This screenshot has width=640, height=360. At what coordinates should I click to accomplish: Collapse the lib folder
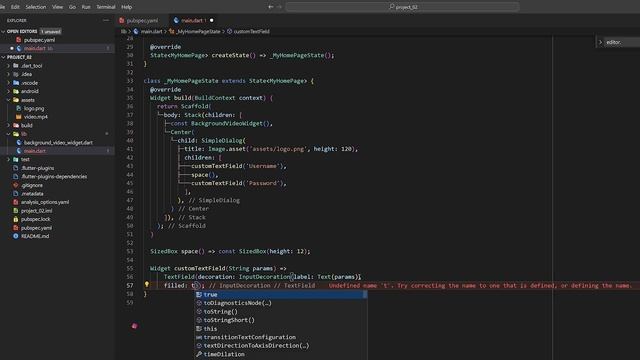click(24, 134)
